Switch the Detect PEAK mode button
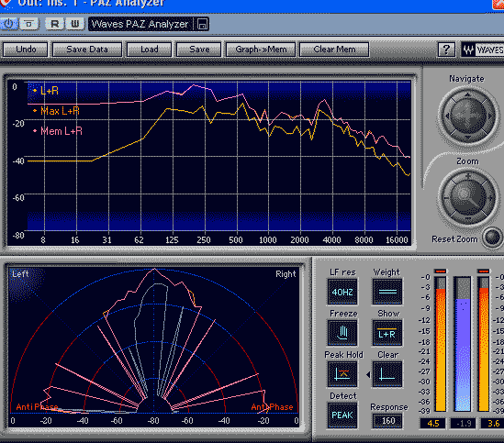The height and width of the screenshot is (443, 504). (x=342, y=415)
